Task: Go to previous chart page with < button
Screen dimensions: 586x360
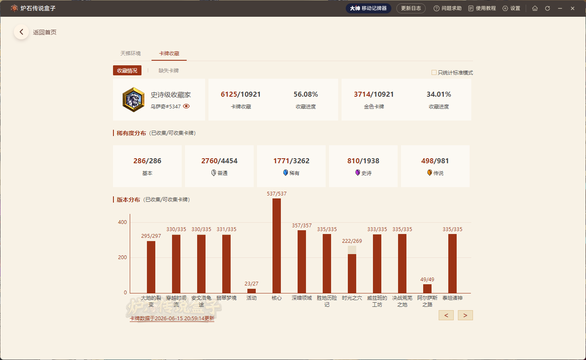Action: tap(446, 315)
